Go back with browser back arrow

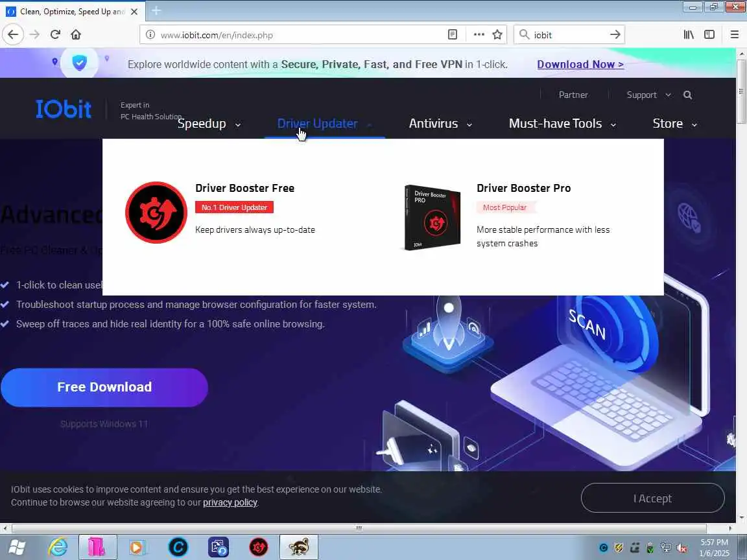(13, 34)
